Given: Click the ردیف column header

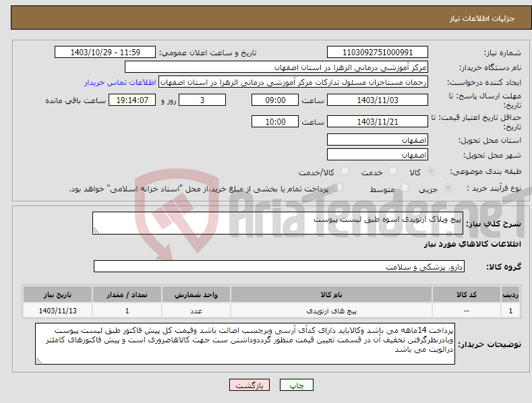Looking at the screenshot, I should pos(510,294).
